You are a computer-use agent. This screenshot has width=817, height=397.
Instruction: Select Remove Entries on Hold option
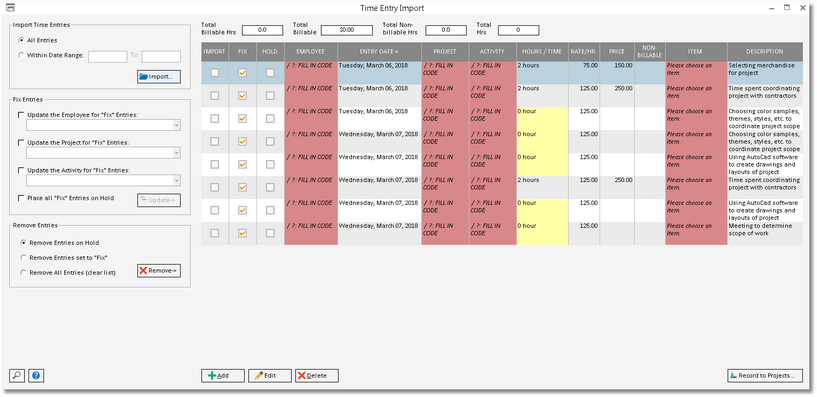pyautogui.click(x=23, y=243)
